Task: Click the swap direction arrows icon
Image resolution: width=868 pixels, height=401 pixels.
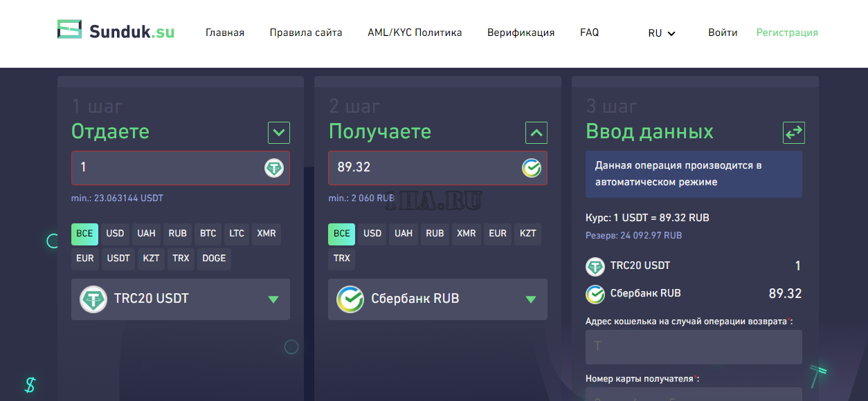Action: (x=793, y=132)
